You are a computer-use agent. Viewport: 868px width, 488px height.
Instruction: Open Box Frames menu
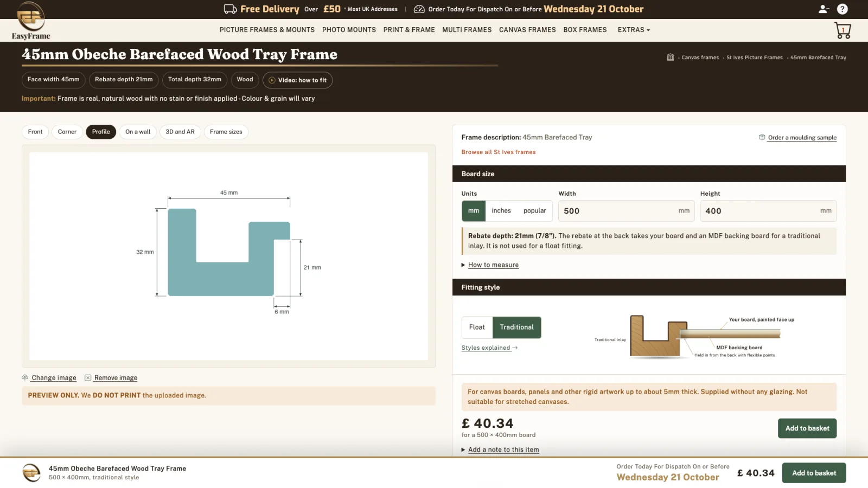(x=585, y=30)
